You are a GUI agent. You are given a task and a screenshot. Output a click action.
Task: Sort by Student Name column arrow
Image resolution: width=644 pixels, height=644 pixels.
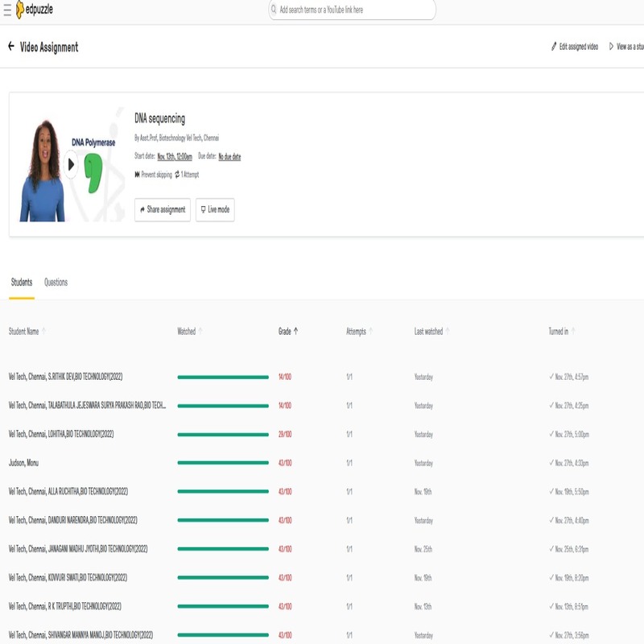coord(44,331)
